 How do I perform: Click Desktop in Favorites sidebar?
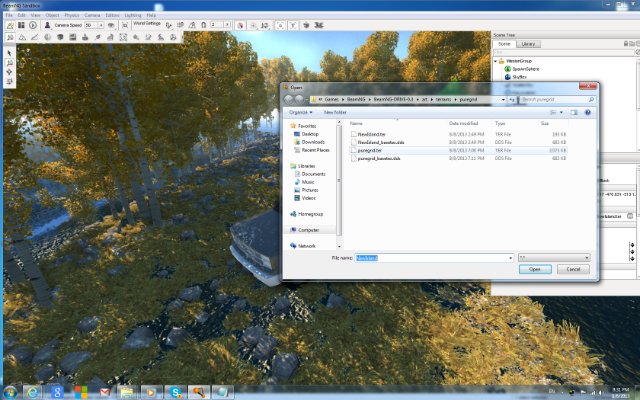(310, 134)
